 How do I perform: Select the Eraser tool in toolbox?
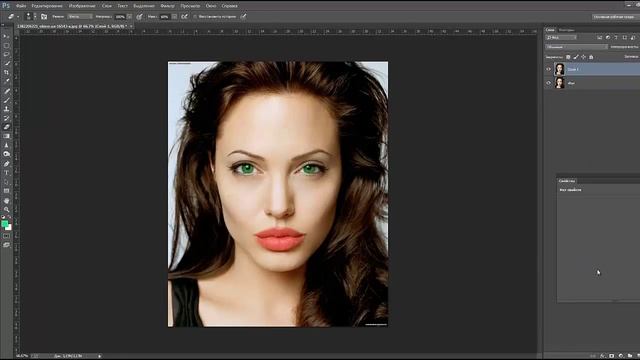[x=7, y=127]
